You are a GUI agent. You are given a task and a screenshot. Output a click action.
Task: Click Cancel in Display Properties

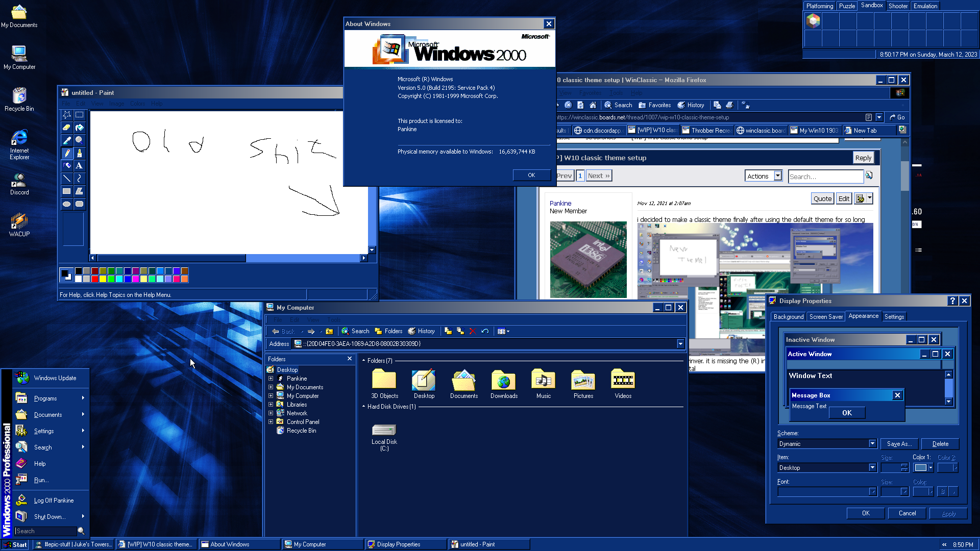[907, 513]
